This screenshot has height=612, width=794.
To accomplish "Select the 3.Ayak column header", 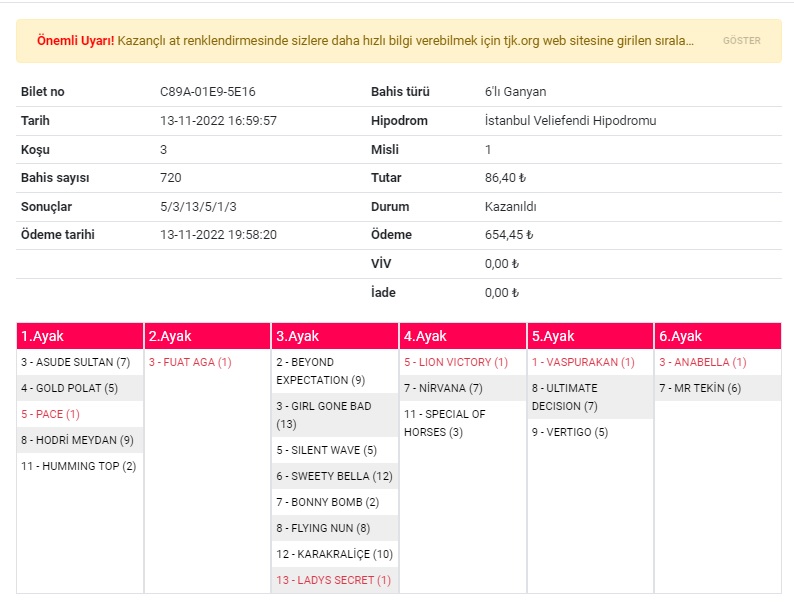I will click(335, 336).
